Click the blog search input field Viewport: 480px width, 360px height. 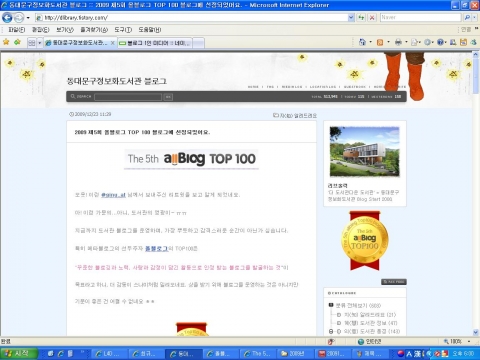[x=128, y=97]
